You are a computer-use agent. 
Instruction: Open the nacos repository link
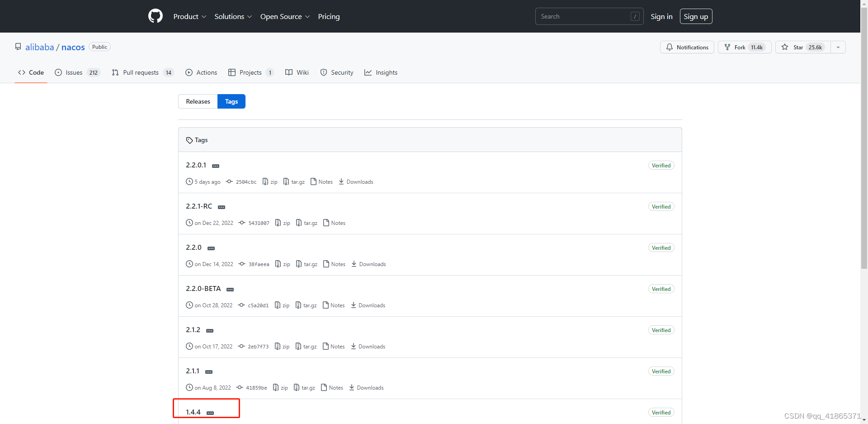coord(73,47)
